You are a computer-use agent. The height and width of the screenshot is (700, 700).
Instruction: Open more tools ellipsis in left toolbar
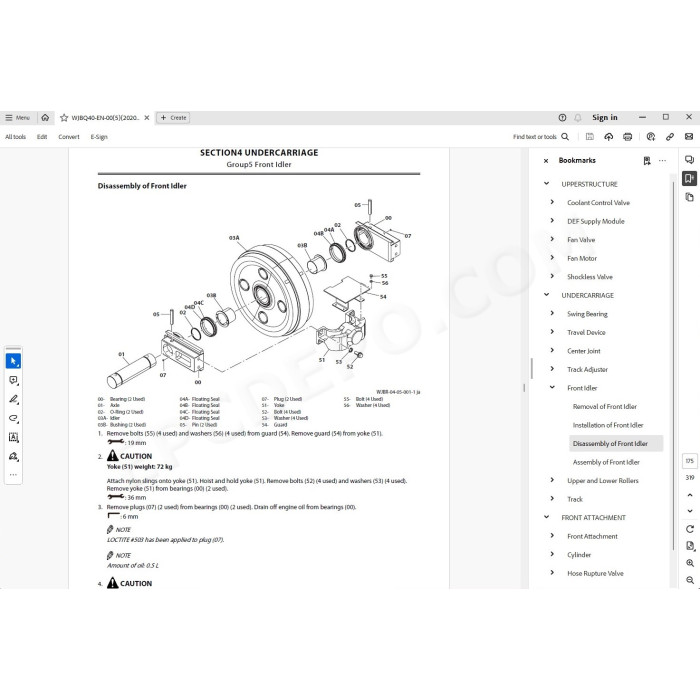point(13,475)
